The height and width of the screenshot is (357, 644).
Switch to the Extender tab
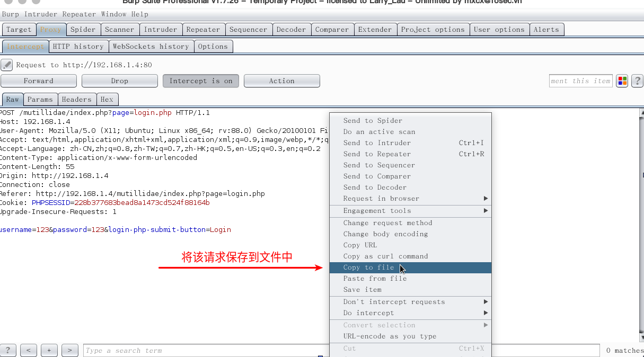pos(375,30)
